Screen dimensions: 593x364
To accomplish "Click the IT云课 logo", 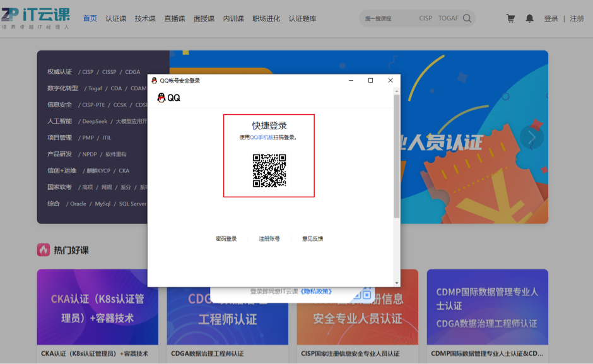I will pyautogui.click(x=35, y=18).
